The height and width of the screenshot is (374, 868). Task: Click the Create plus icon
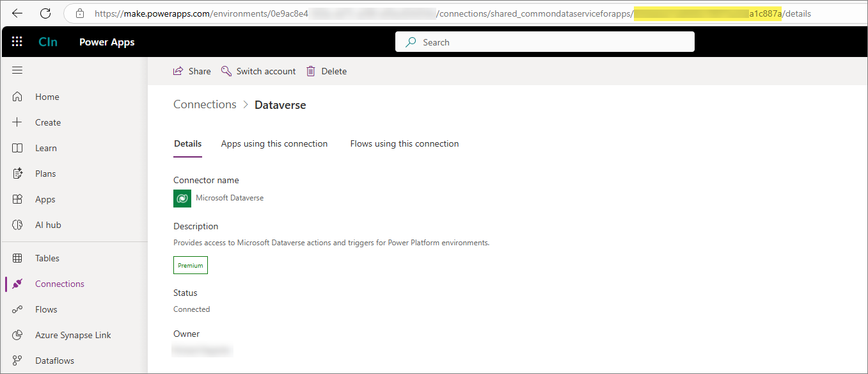(x=17, y=122)
